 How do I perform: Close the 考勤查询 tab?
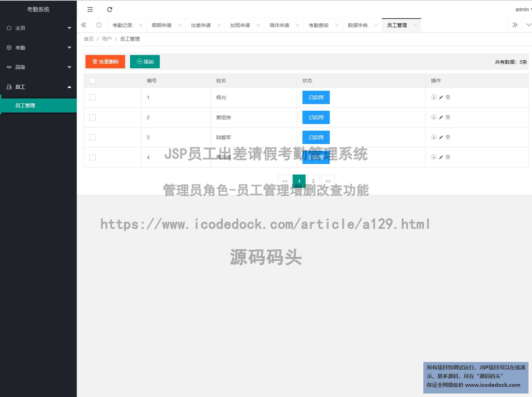coord(337,25)
